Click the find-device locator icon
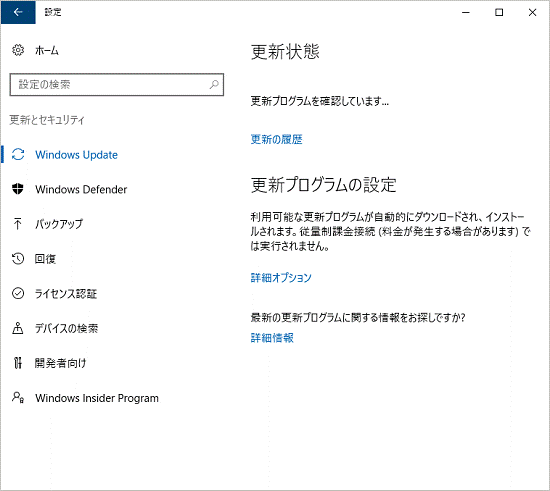550x491 pixels. coord(18,328)
